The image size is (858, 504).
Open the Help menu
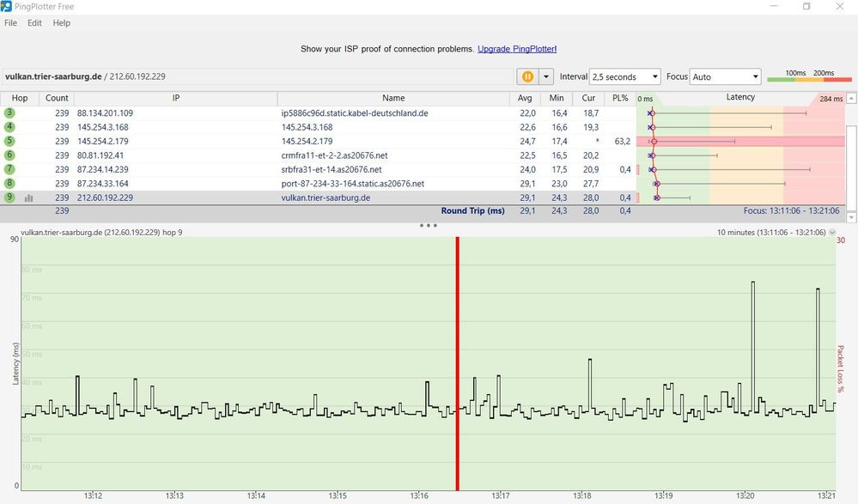pos(61,23)
